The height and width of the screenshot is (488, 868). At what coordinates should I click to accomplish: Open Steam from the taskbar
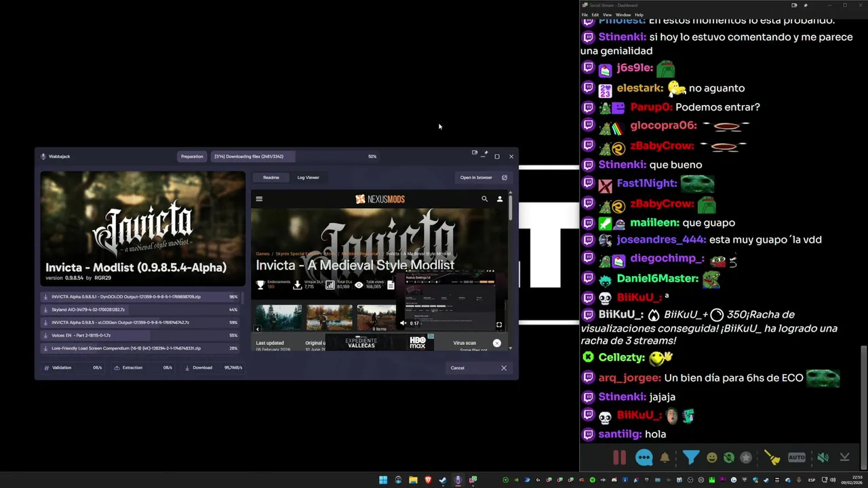[443, 480]
